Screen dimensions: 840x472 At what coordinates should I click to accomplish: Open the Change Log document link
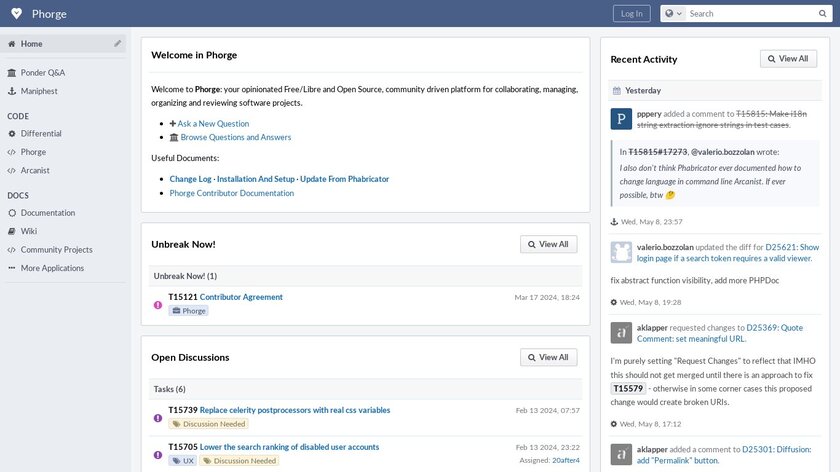(x=190, y=179)
